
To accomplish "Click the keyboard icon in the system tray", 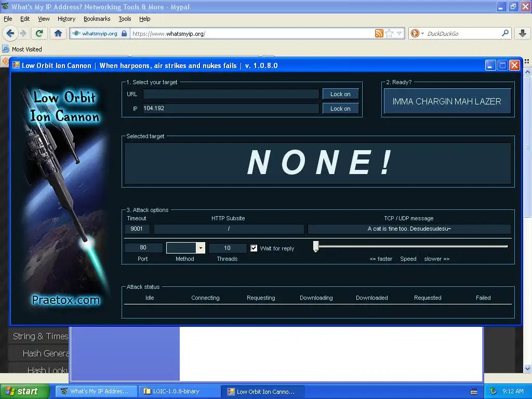I will [x=474, y=392].
